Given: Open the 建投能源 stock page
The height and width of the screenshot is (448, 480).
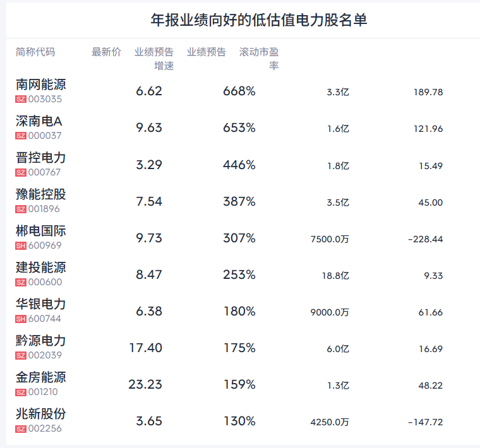Looking at the screenshot, I should [x=41, y=268].
